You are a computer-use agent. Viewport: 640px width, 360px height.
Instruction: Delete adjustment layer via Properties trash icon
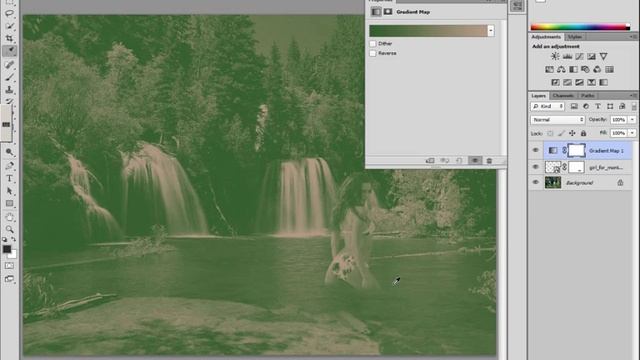pos(489,161)
